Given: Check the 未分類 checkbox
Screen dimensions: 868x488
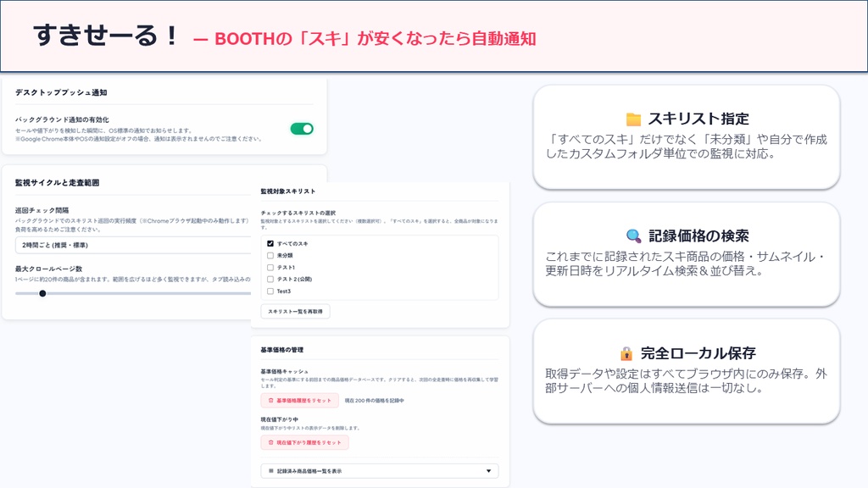Looking at the screenshot, I should coord(270,256).
